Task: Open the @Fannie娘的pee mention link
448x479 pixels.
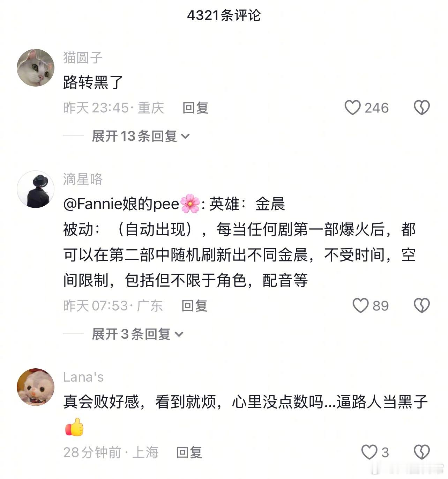Action: (132, 204)
